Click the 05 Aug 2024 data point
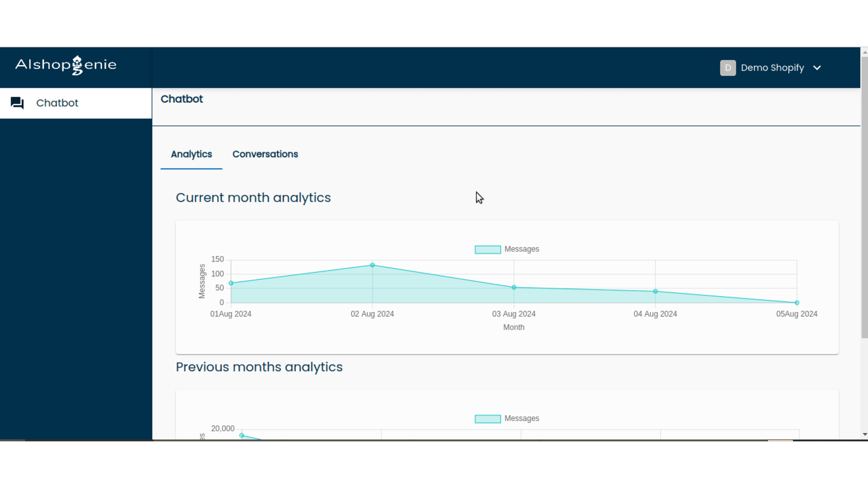The width and height of the screenshot is (868, 488). pos(796,303)
